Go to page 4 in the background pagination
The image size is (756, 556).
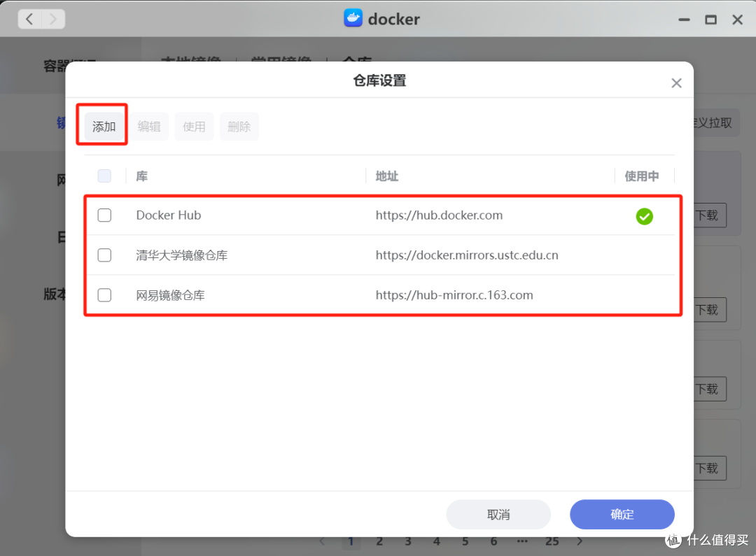click(x=437, y=541)
